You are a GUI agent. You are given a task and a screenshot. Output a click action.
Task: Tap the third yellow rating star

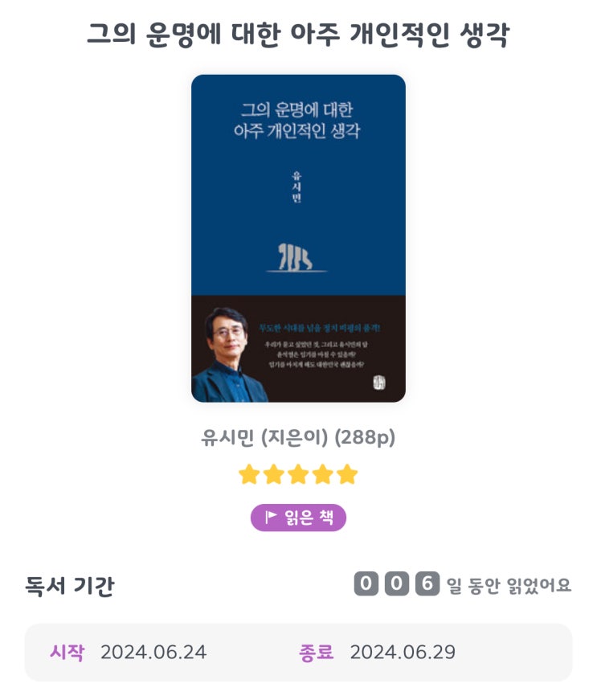[x=298, y=474]
